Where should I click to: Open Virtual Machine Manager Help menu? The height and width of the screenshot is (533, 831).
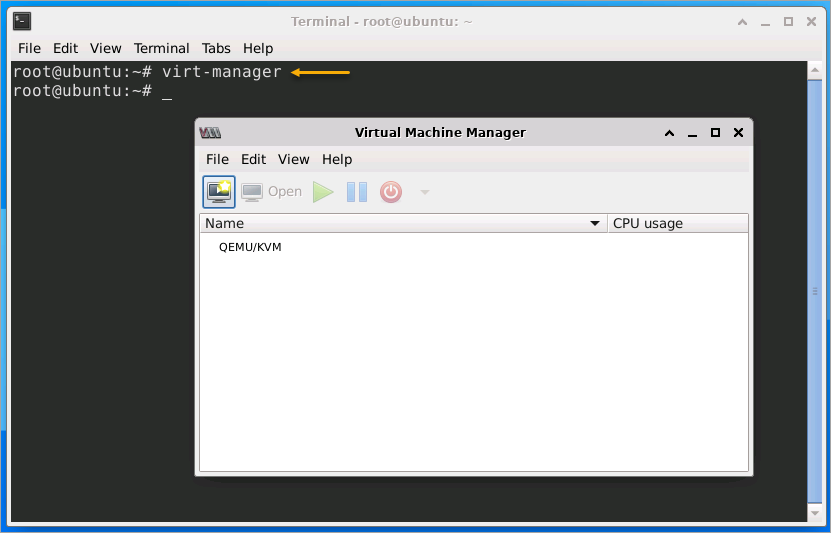coord(337,159)
